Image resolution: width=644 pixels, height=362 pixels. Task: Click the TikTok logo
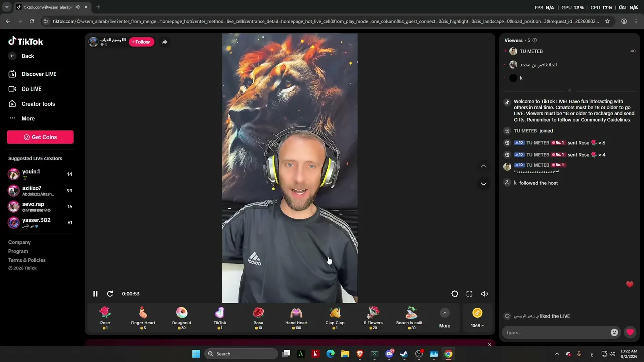(26, 41)
